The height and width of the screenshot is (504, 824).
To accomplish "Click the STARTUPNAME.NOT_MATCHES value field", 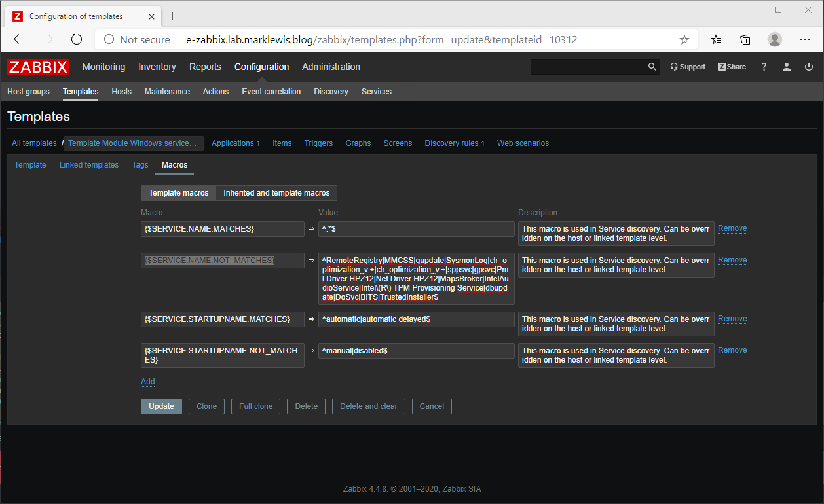I will pos(416,350).
